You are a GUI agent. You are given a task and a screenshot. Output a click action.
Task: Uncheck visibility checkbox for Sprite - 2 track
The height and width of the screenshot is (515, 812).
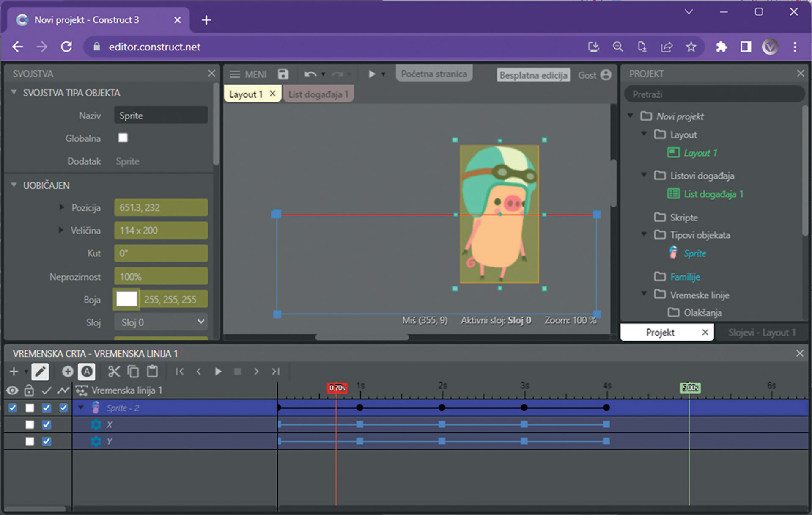coord(13,408)
